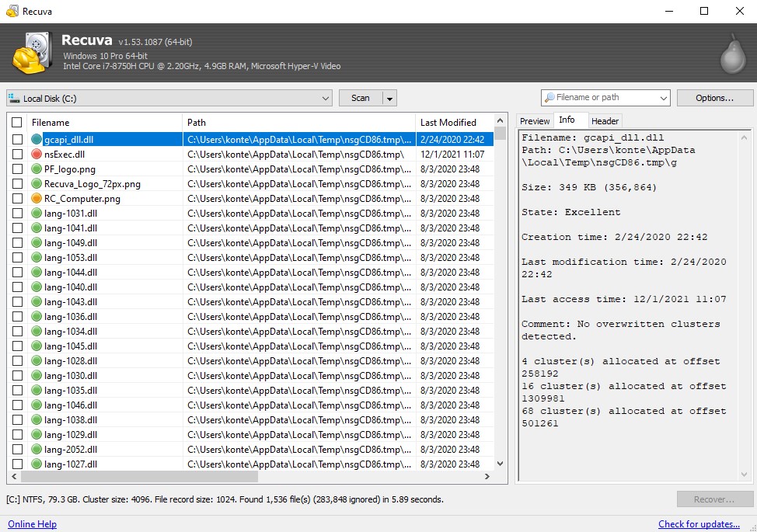The image size is (757, 532).
Task: Click the green status dot for lang-1034.dll
Action: (37, 332)
